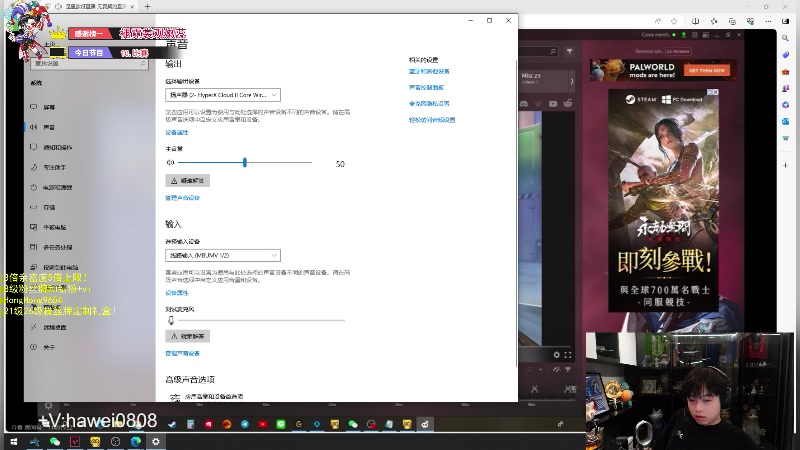The image size is (800, 450).
Task: Add page to favorites with star icon
Action: (x=674, y=21)
